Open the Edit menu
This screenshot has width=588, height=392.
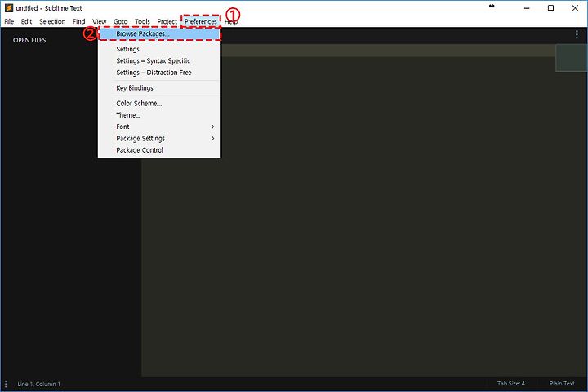point(26,21)
